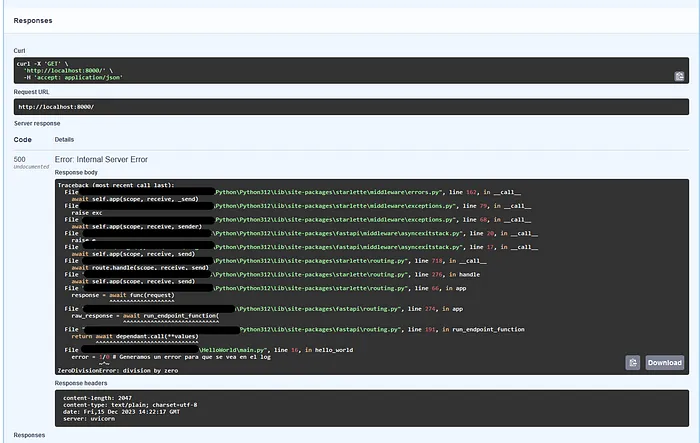
Task: Copy the response body to clipboard
Action: [633, 363]
